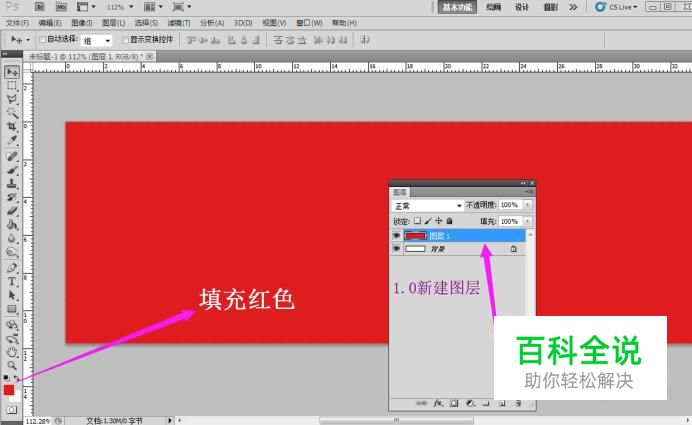Select the 3D Camera Orbit tool
The image size is (692, 425).
[12, 338]
